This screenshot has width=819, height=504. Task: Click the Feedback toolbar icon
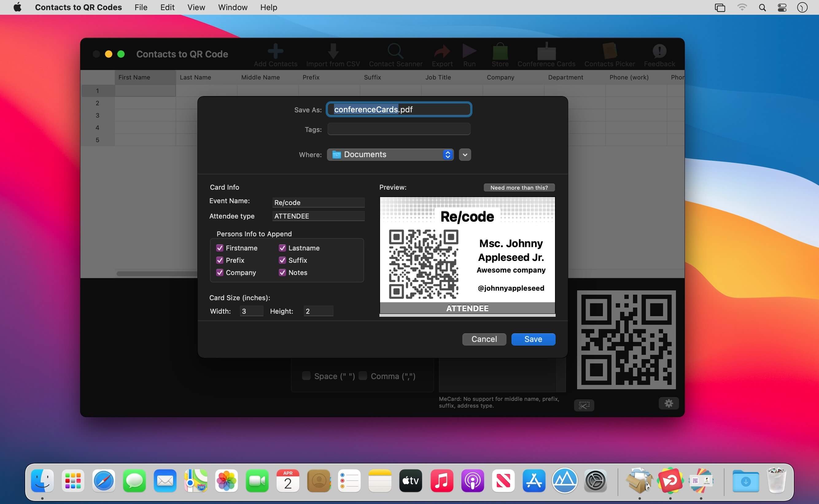659,51
